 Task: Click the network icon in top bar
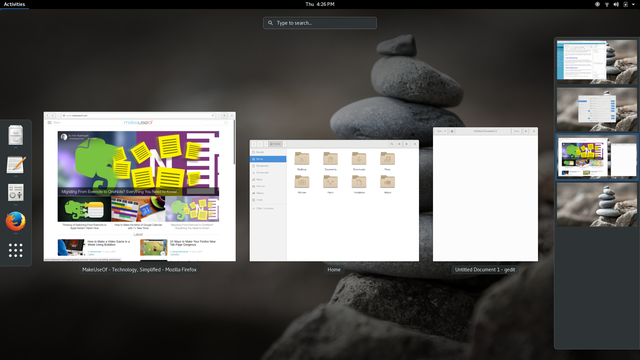click(x=607, y=4)
